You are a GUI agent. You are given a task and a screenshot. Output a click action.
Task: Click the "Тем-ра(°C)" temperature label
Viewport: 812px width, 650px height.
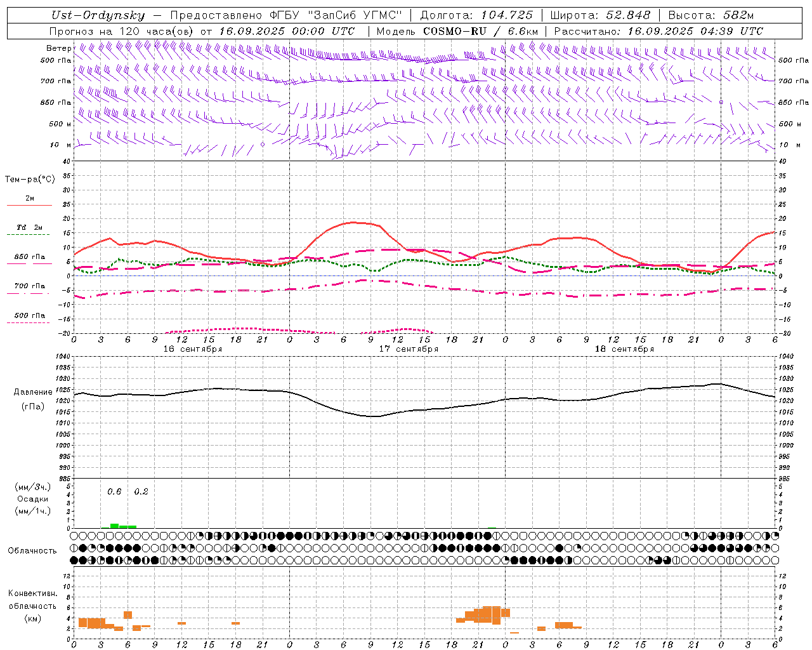[x=30, y=180]
